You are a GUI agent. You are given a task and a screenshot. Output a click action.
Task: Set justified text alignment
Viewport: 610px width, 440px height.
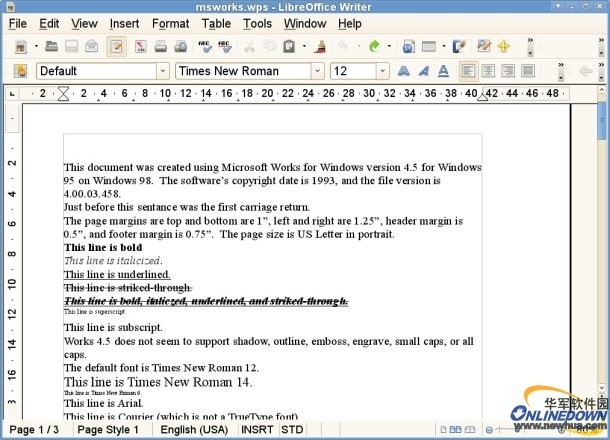(x=528, y=71)
